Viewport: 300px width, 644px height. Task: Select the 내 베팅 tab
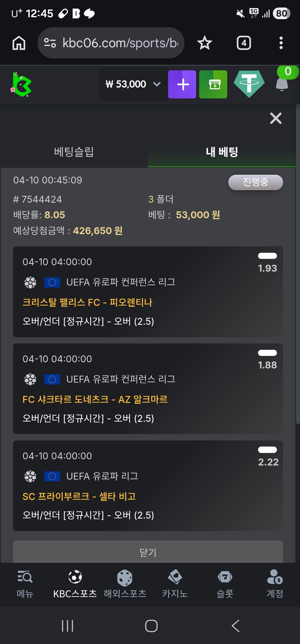pos(222,152)
